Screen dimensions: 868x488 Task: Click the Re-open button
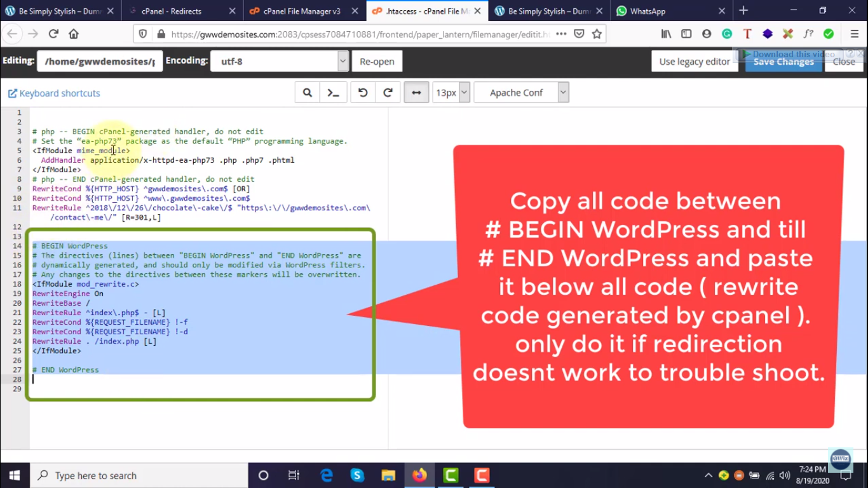(377, 62)
